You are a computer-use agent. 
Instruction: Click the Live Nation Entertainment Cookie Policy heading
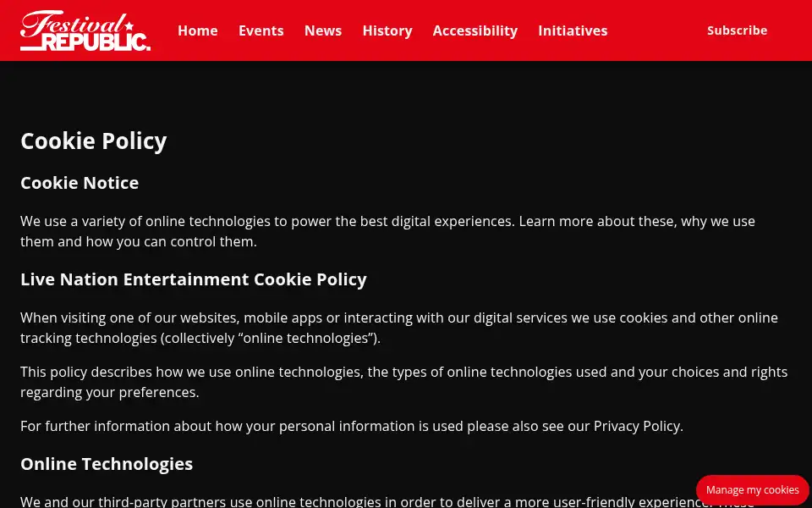(x=193, y=279)
